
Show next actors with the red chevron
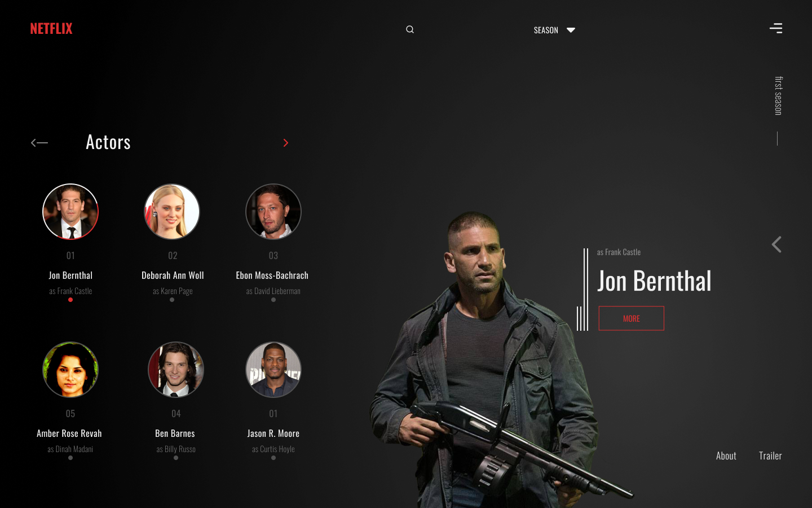pyautogui.click(x=286, y=143)
